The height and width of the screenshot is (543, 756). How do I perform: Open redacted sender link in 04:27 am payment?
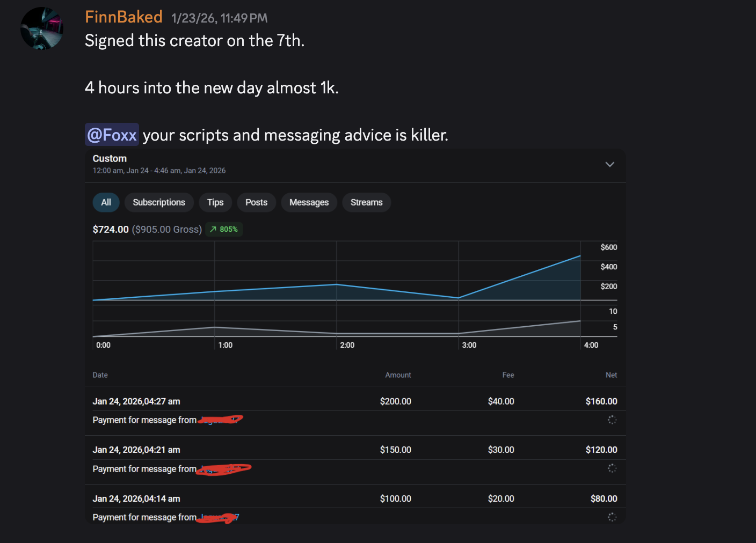[x=220, y=420]
